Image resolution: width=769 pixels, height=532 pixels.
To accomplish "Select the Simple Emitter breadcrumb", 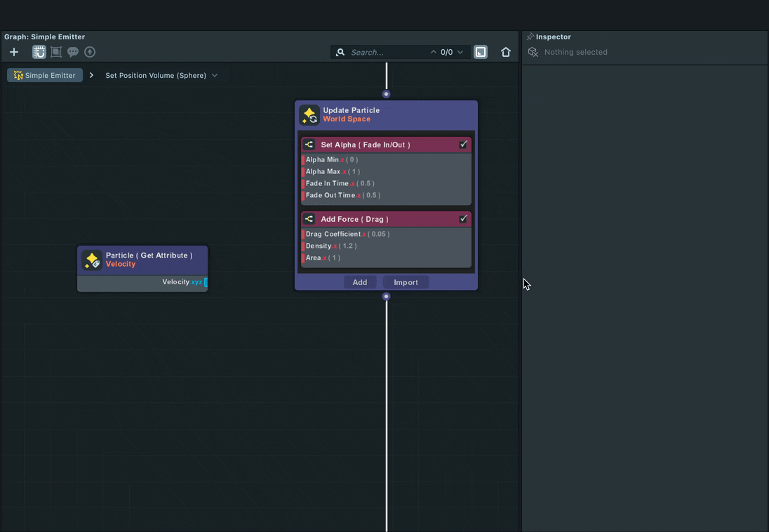I will [x=45, y=75].
